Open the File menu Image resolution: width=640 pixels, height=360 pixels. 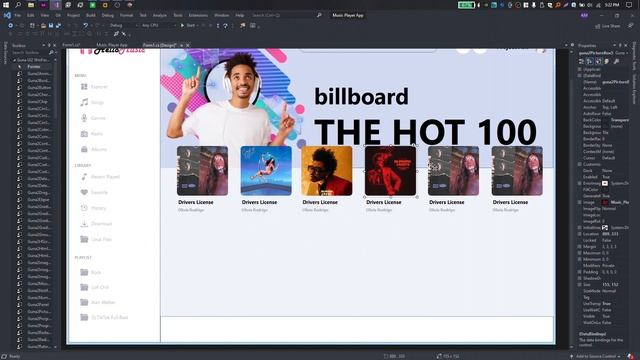[x=18, y=15]
